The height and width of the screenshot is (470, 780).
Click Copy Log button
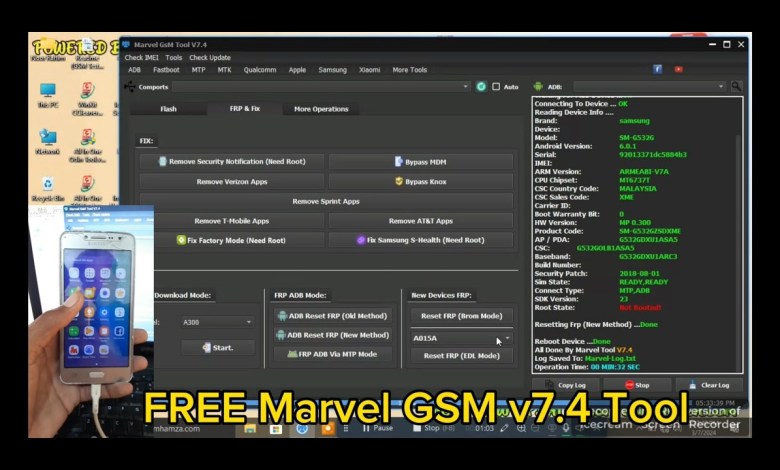[566, 385]
